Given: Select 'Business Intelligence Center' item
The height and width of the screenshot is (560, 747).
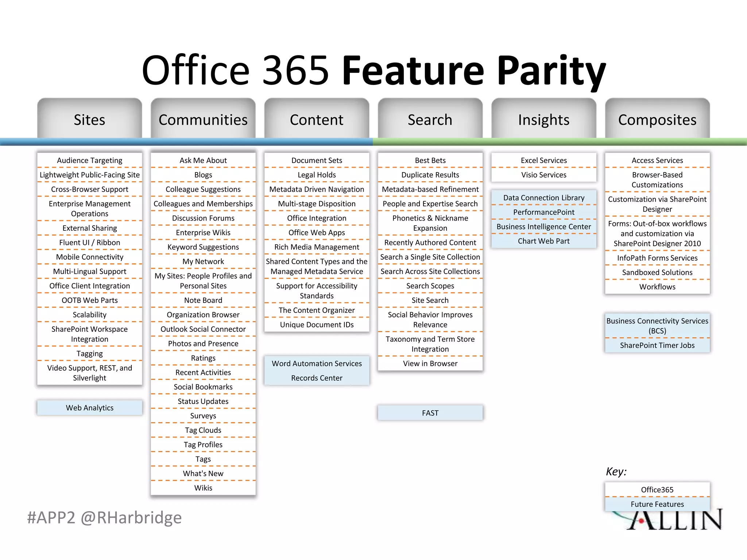Looking at the screenshot, I should pyautogui.click(x=544, y=226).
